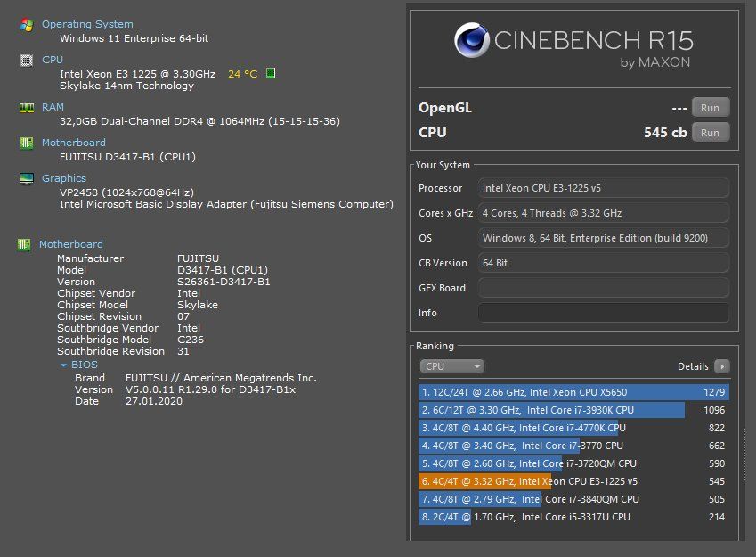
Task: Select the Intel Core i5-3317U ranking entry
Action: (573, 518)
